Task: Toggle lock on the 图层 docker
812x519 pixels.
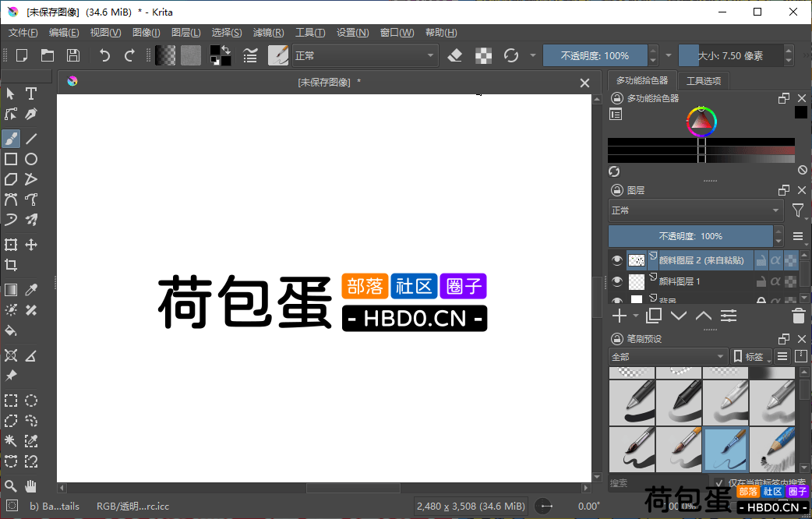Action: point(616,190)
